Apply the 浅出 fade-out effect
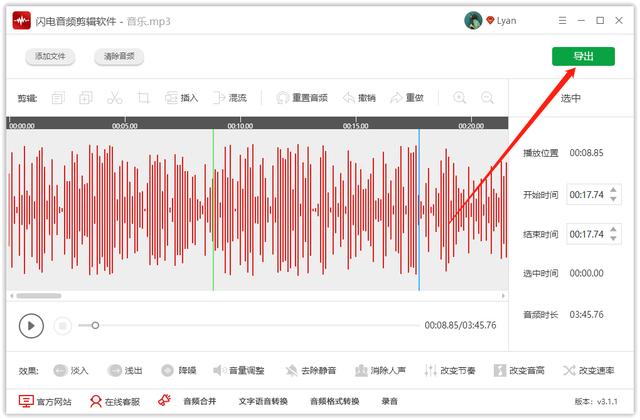This screenshot has height=420, width=640. [125, 371]
